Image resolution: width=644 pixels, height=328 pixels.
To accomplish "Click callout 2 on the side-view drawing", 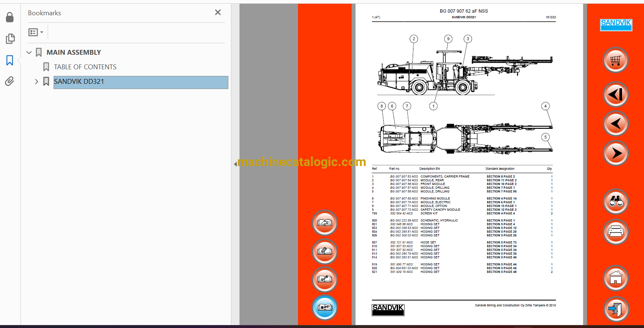I will [413, 39].
